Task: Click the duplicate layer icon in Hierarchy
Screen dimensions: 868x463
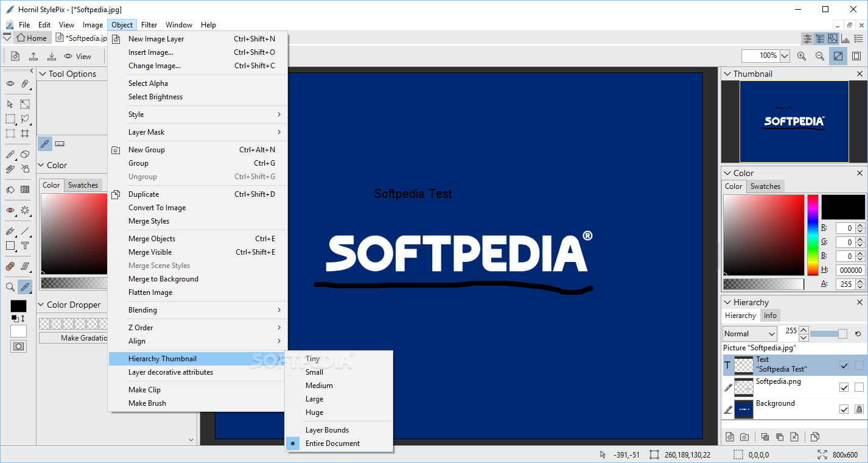Action: click(815, 437)
